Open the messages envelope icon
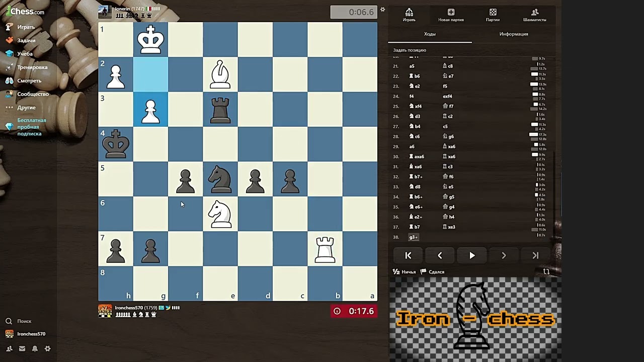 [22, 348]
